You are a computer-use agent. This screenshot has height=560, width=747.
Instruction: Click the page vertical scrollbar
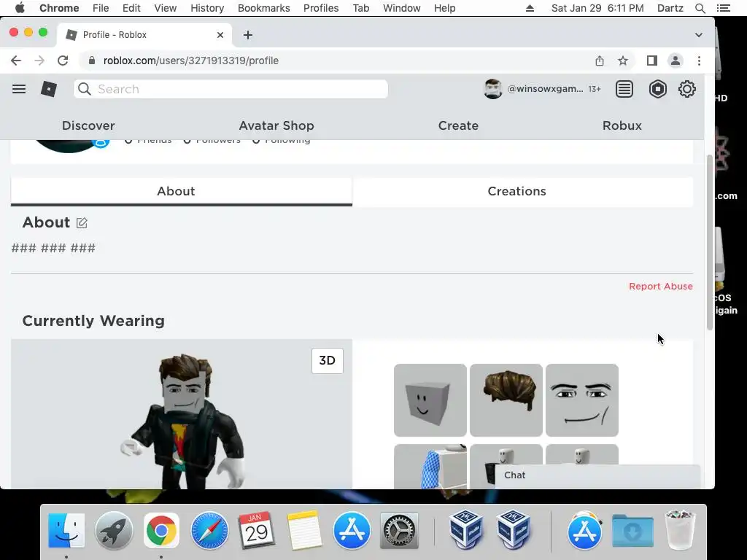(x=709, y=242)
